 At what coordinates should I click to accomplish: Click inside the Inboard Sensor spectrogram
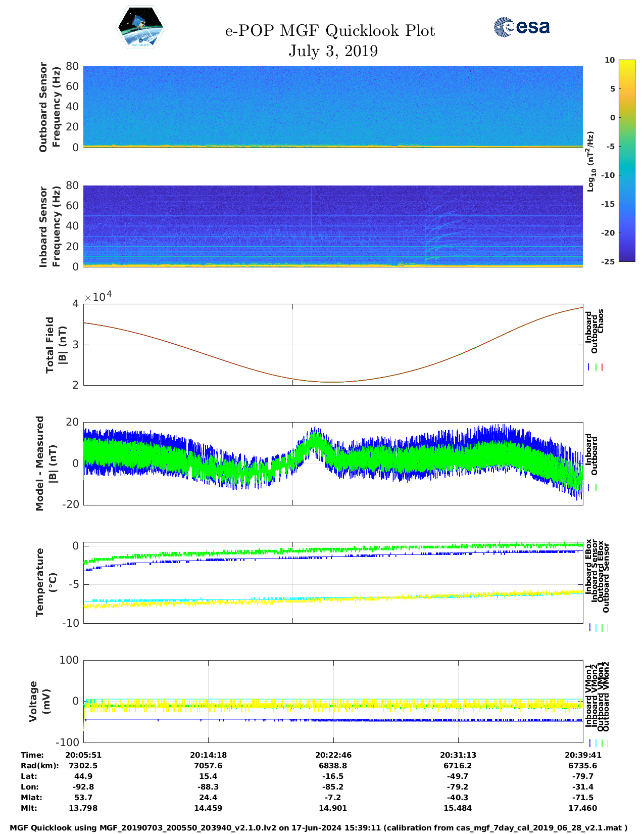tap(333, 226)
